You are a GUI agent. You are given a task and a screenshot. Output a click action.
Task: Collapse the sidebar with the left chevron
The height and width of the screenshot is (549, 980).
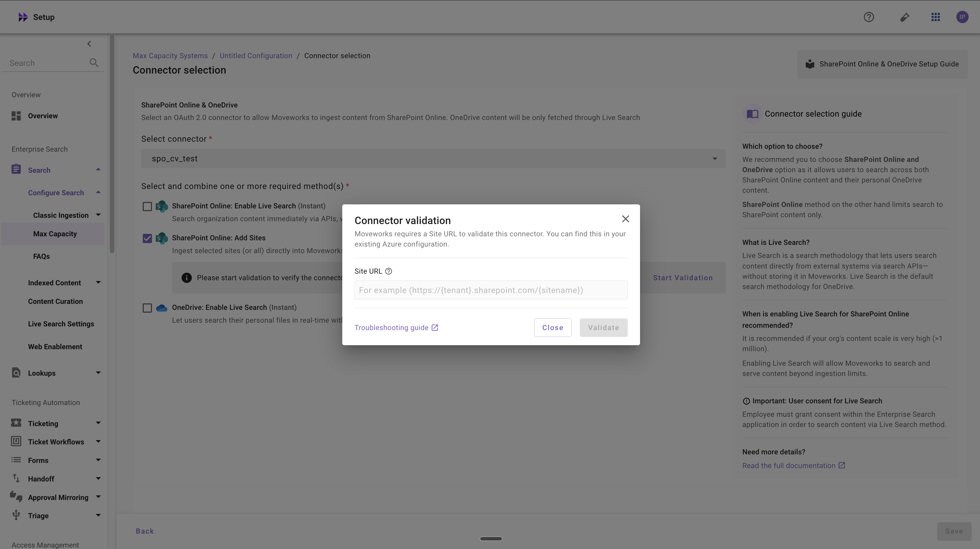[x=89, y=44]
